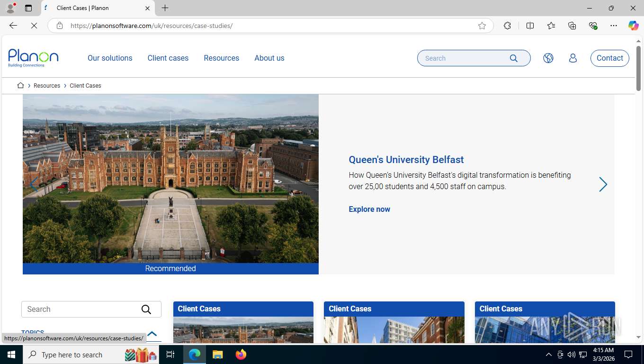Open About us menu

[x=269, y=58]
